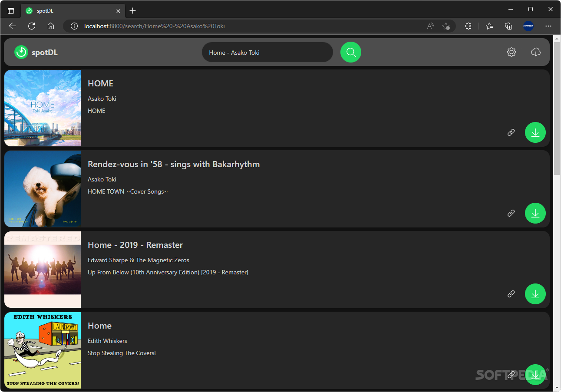The height and width of the screenshot is (392, 561).
Task: Activate Read aloud in address bar
Action: coord(430,26)
